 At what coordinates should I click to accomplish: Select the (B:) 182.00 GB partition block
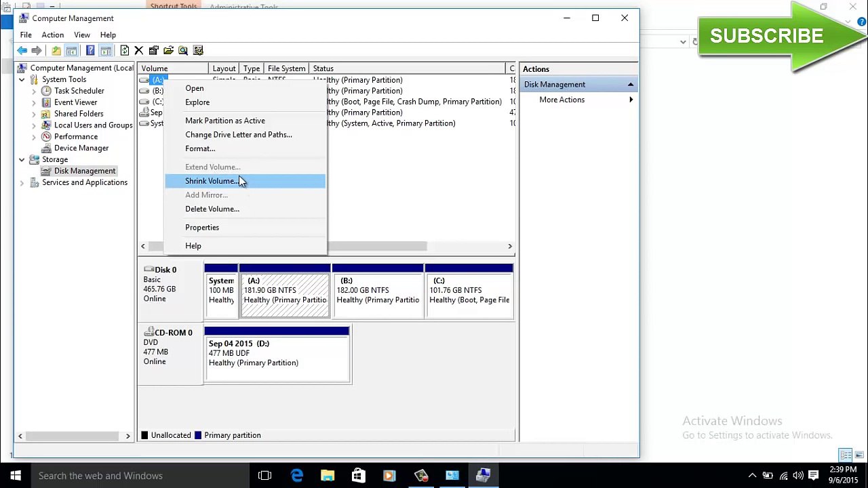coord(378,291)
